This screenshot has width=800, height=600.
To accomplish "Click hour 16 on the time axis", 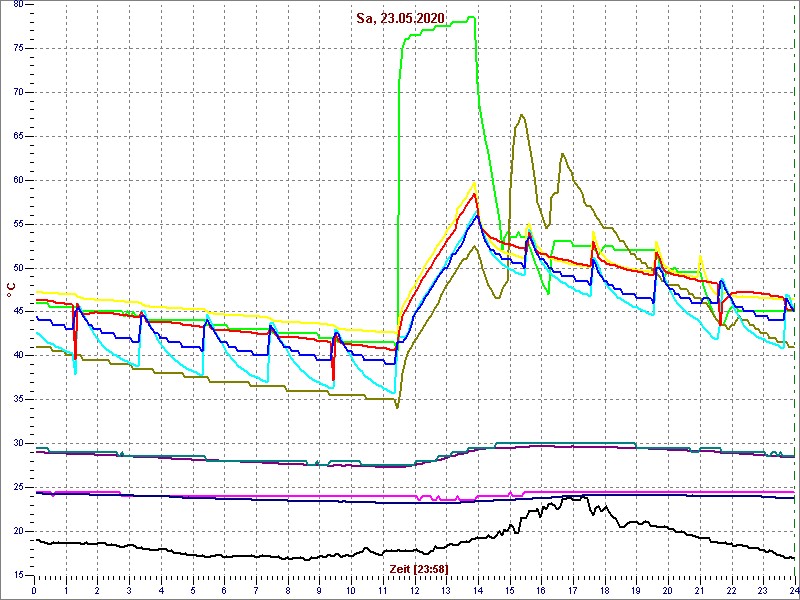I will 541,590.
